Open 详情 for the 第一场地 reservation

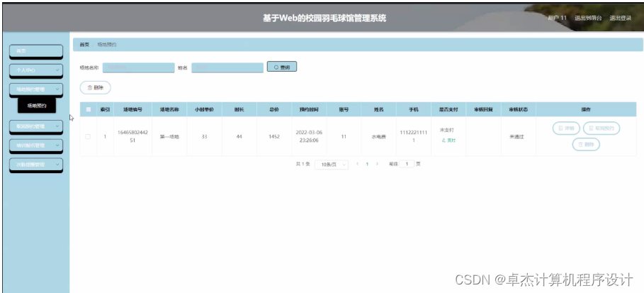pos(566,128)
